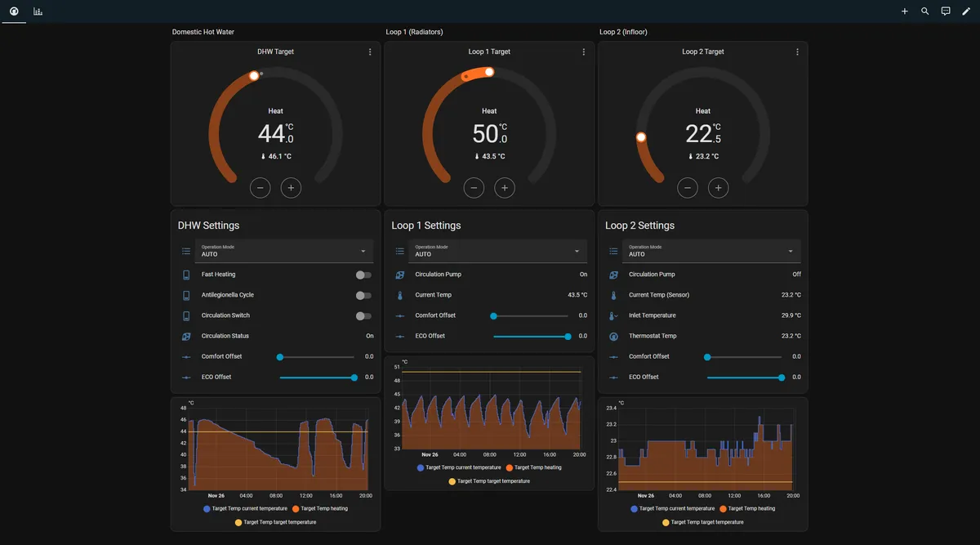
Task: Click the DHW dial target handle
Action: (254, 75)
